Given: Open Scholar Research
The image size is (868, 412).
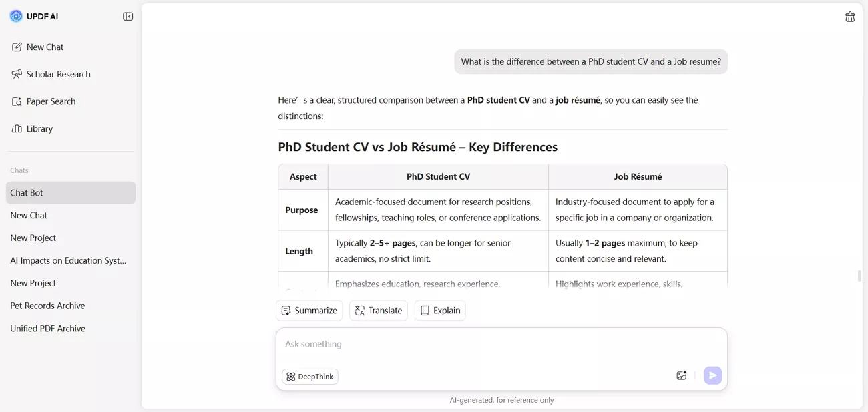Looking at the screenshot, I should coord(58,74).
